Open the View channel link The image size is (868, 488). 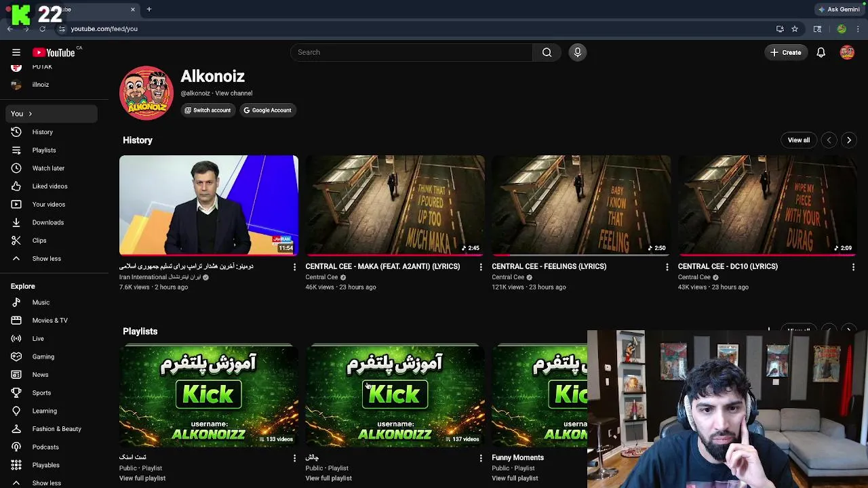coord(234,94)
